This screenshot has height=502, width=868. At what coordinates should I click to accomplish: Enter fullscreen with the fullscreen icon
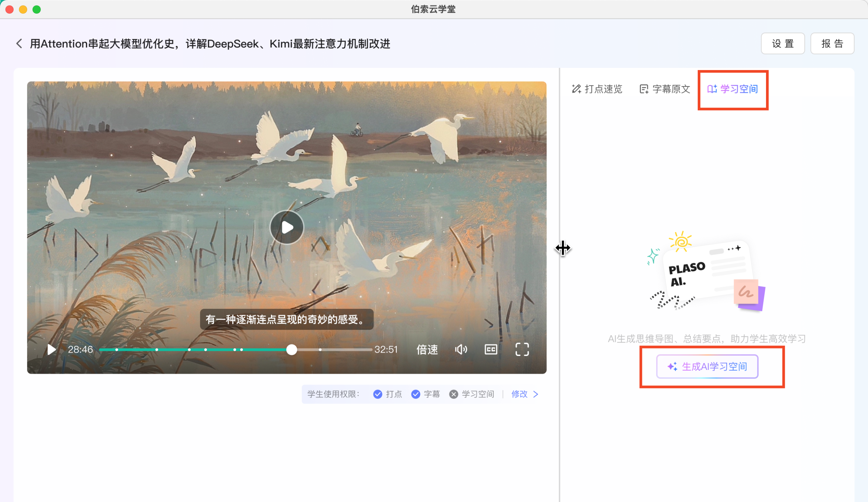[x=522, y=350]
